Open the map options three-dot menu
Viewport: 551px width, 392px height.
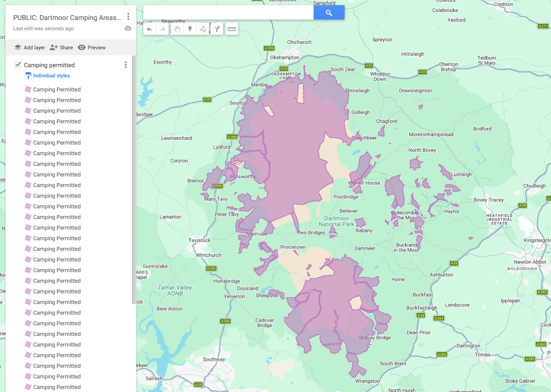128,17
